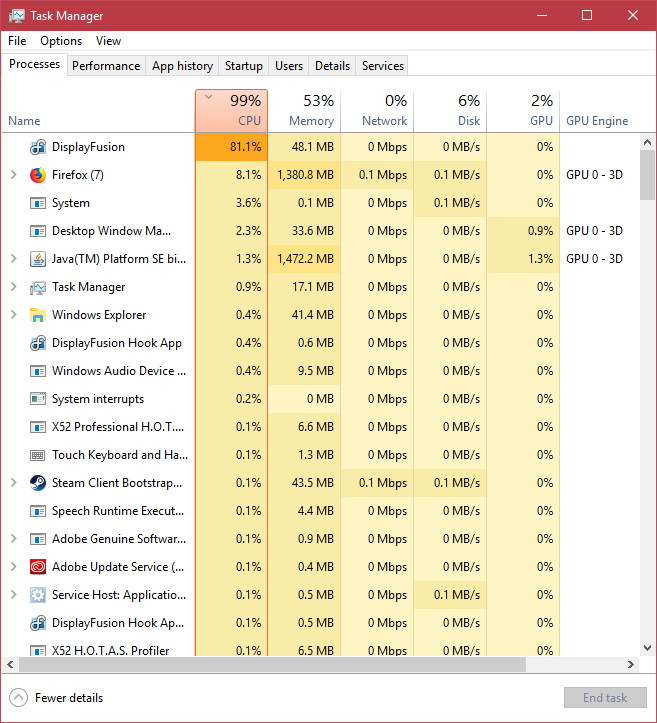Open the Startup tab
Image resolution: width=657 pixels, height=723 pixels.
point(244,66)
